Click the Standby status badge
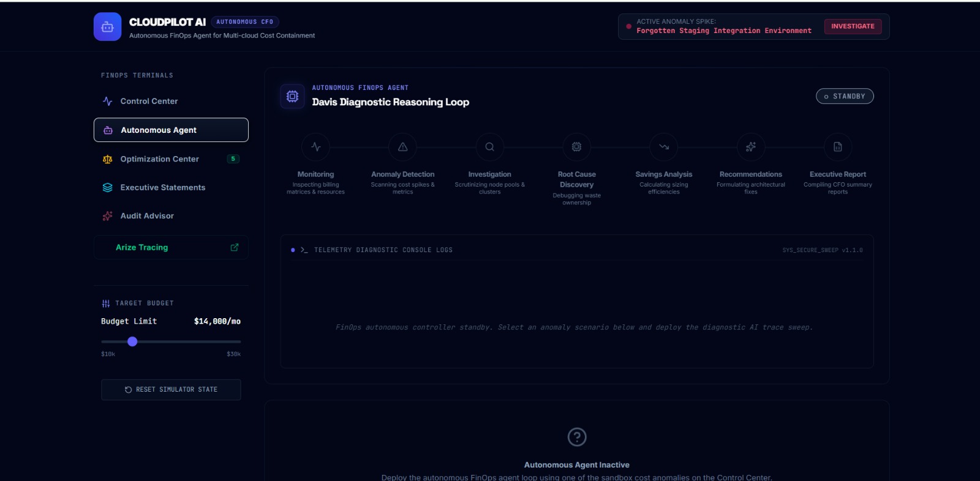Screen dimensions: 980x481 click(x=845, y=96)
